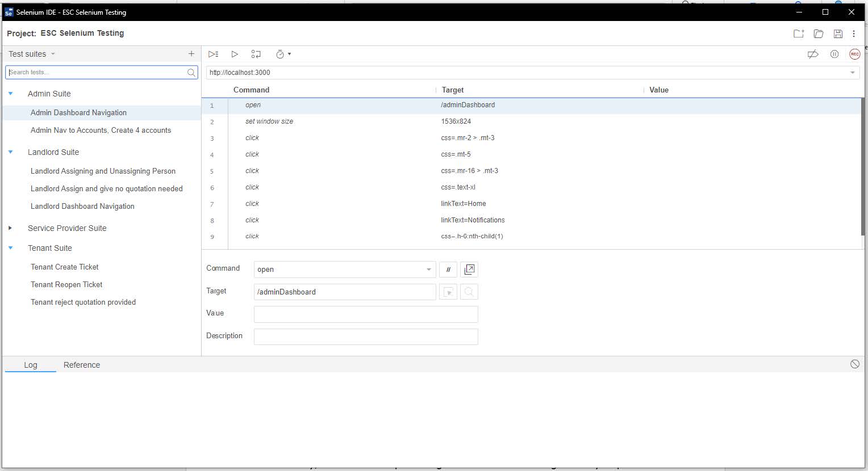Open the kebab menu for more project options
Image resolution: width=868 pixels, height=471 pixels.
[854, 33]
